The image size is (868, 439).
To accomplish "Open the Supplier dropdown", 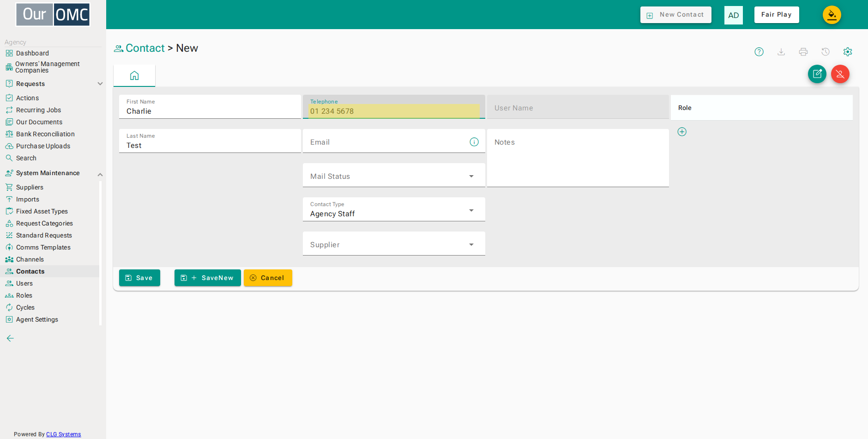I will pos(394,244).
